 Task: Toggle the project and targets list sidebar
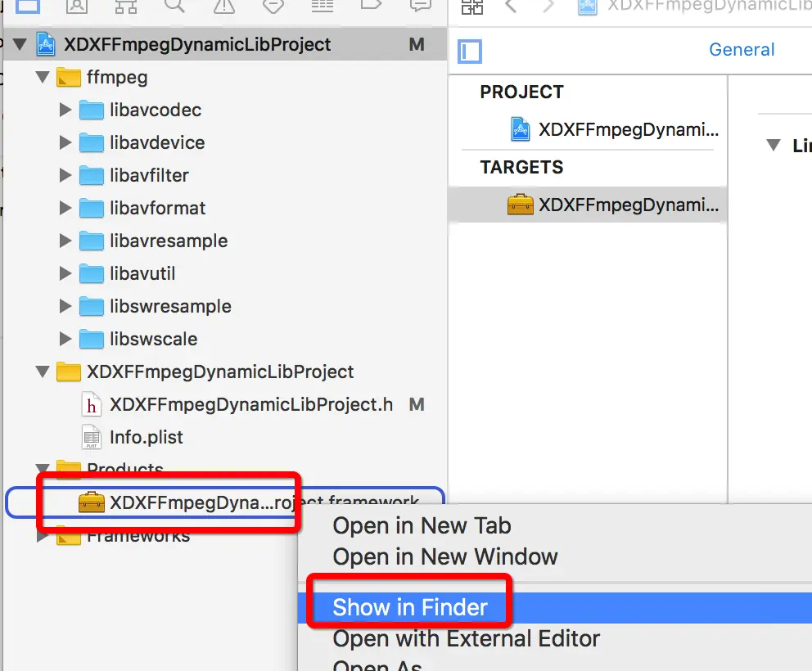tap(470, 52)
